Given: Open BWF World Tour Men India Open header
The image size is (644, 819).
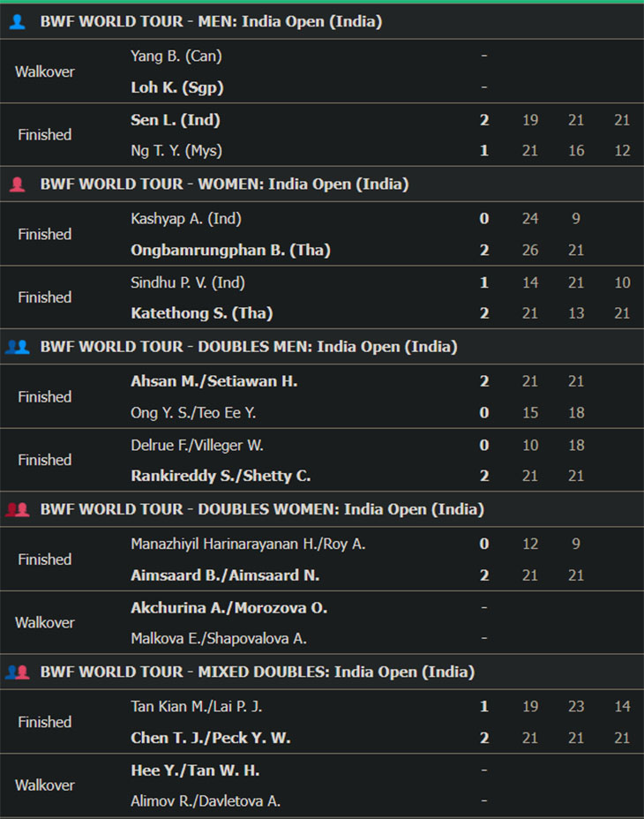Looking at the screenshot, I should [322, 21].
